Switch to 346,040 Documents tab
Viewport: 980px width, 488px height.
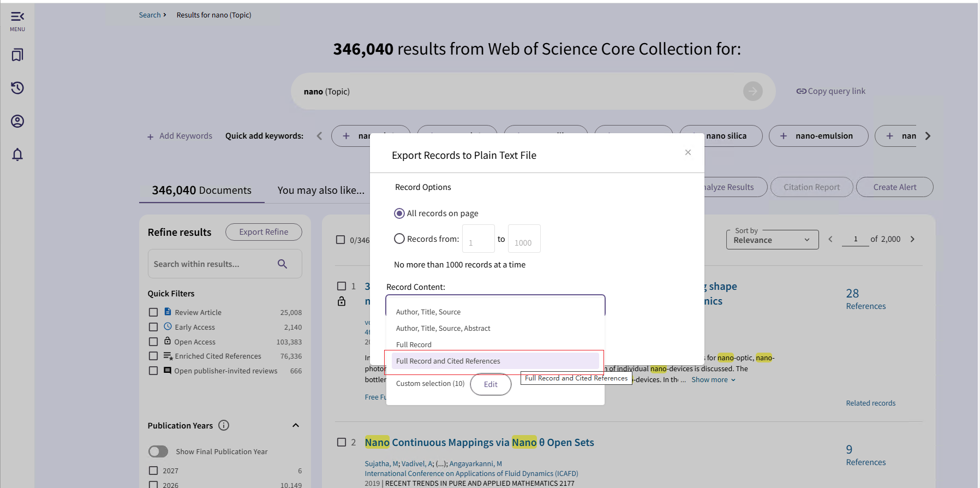pos(201,190)
